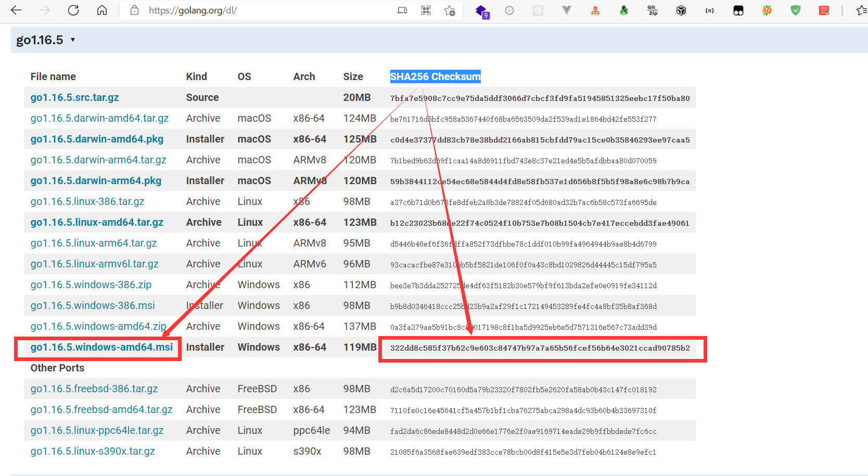
Task: Download go1.16.5.src.tar.gz
Action: [x=74, y=97]
